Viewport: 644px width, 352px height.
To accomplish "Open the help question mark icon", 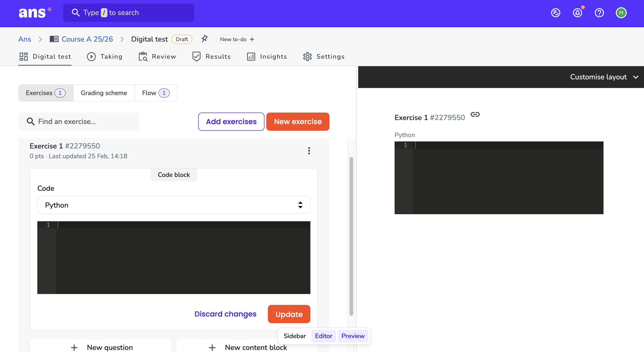I will point(599,13).
